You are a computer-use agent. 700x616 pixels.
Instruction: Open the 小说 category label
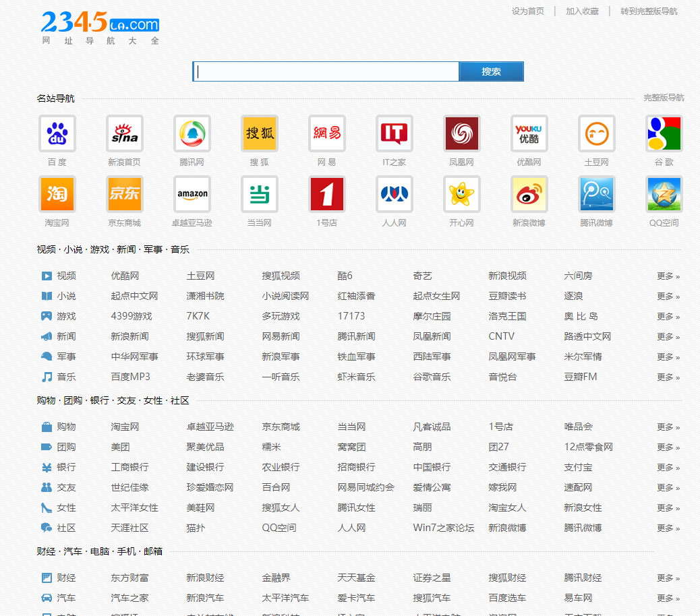(67, 296)
